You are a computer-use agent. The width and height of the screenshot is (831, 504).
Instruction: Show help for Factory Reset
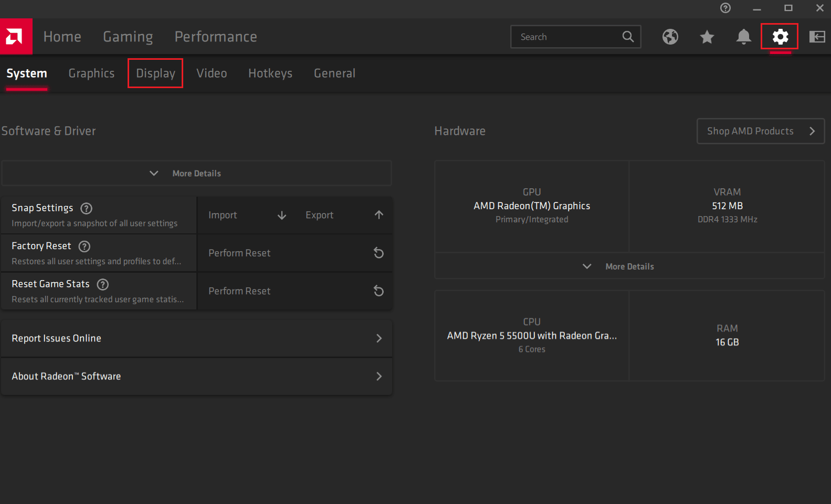point(85,246)
